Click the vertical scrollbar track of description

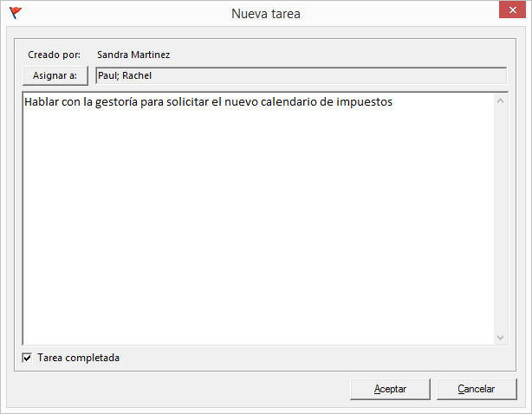click(500, 219)
